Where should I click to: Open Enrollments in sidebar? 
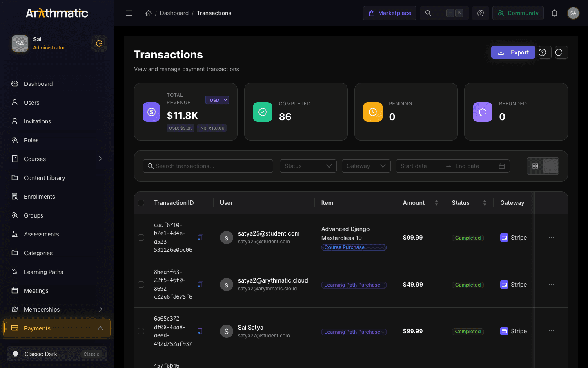pyautogui.click(x=57, y=197)
